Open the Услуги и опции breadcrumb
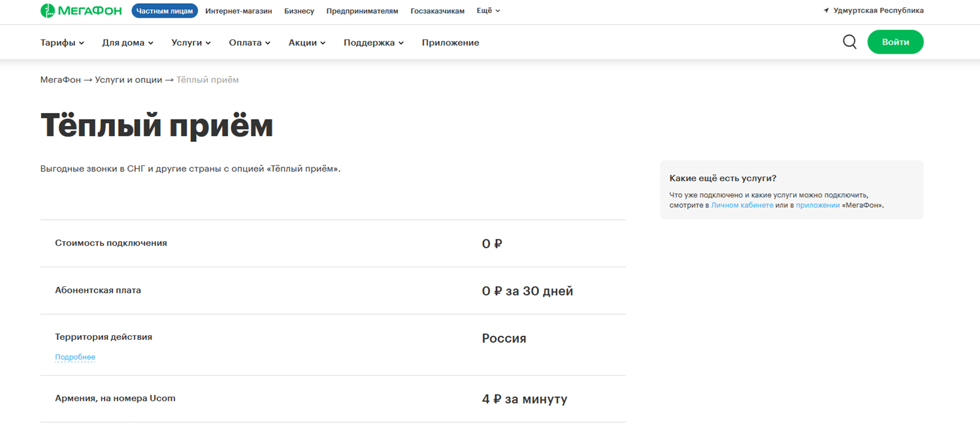 pyautogui.click(x=128, y=80)
